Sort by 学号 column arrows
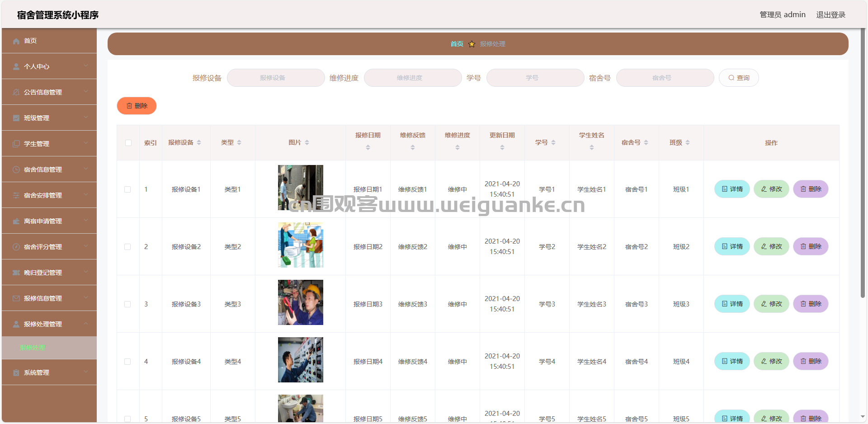This screenshot has height=424, width=868. (x=553, y=143)
